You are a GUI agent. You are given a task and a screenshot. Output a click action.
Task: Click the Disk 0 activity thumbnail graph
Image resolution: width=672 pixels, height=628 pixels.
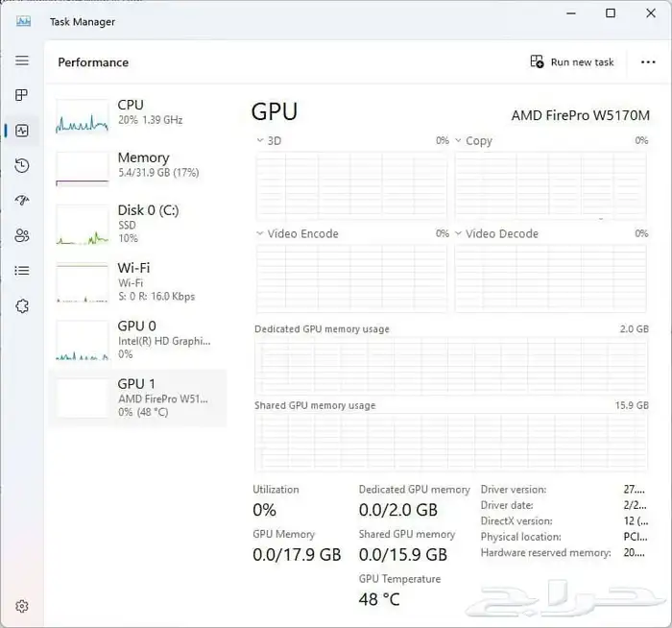[x=83, y=224]
